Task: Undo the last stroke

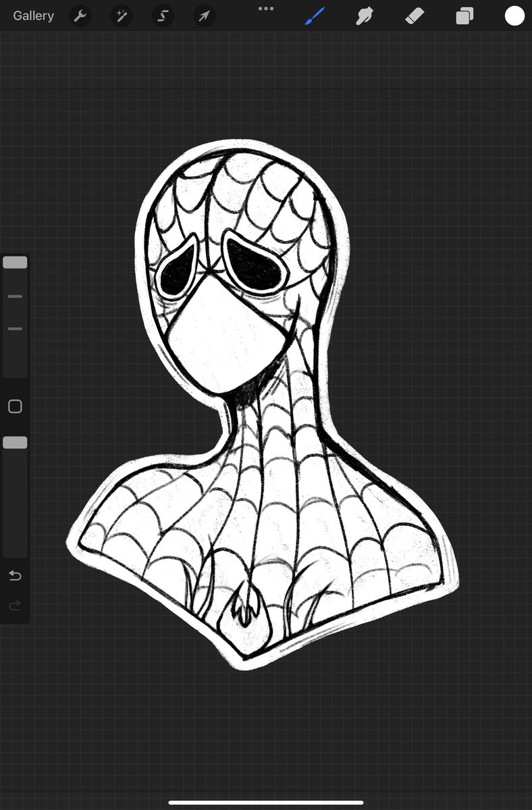Action: point(15,575)
